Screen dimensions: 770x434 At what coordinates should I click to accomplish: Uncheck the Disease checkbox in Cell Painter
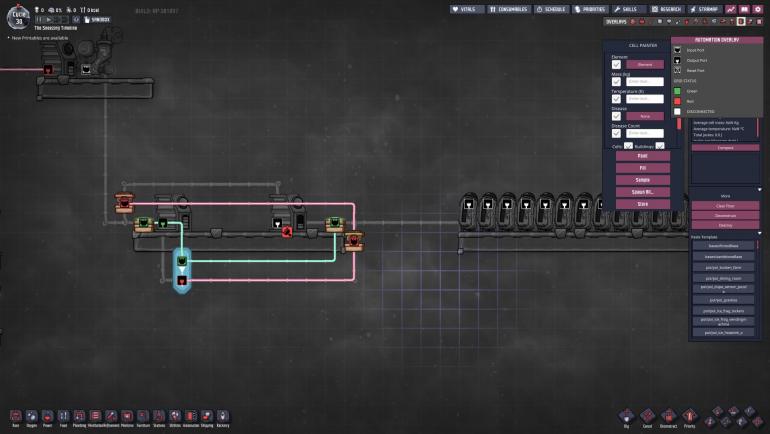click(x=617, y=116)
